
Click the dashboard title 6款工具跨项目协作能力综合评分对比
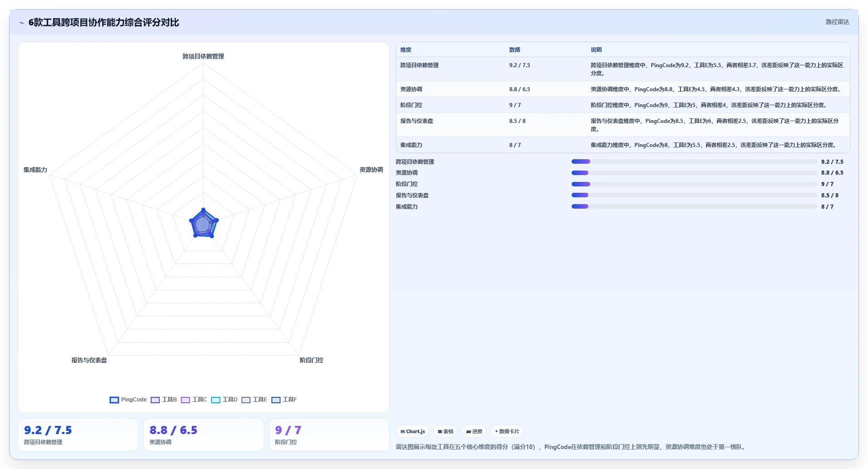coord(104,22)
